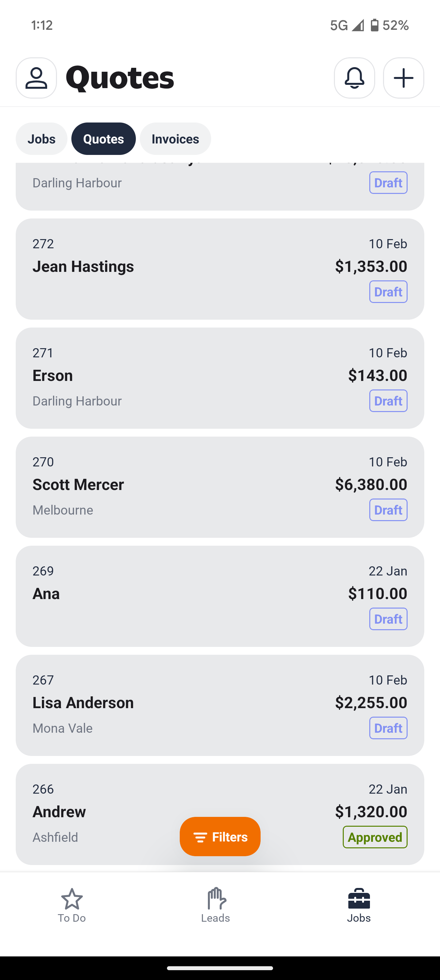The width and height of the screenshot is (440, 980).
Task: Go to Leads via hand icon
Action: (216, 905)
